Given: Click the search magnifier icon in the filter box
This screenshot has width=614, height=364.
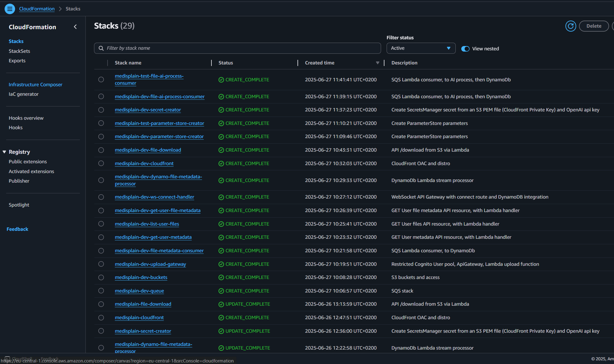Looking at the screenshot, I should click(101, 48).
